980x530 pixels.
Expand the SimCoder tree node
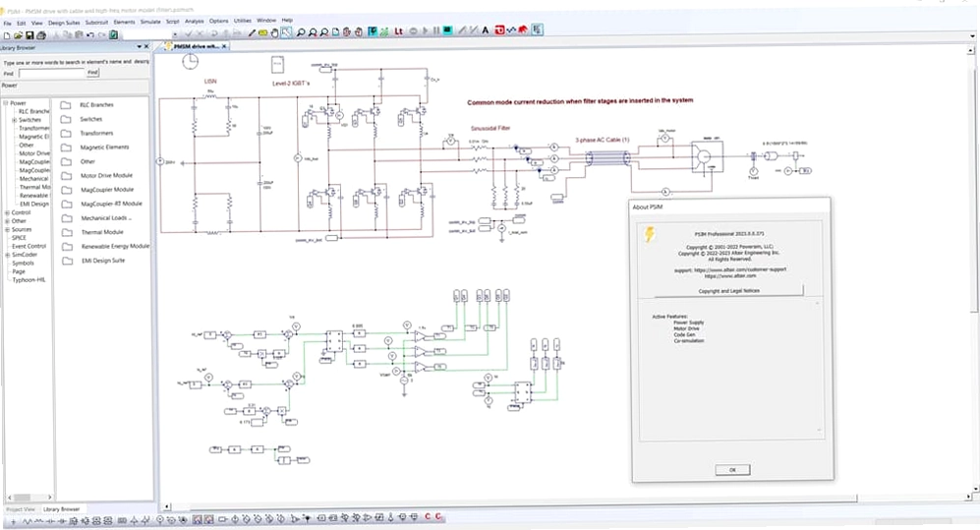[7, 255]
